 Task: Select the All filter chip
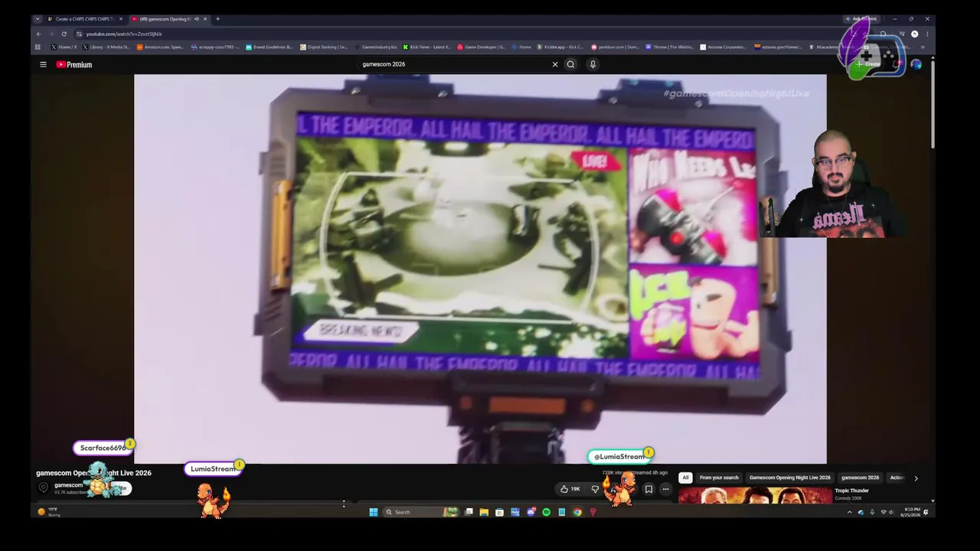685,478
